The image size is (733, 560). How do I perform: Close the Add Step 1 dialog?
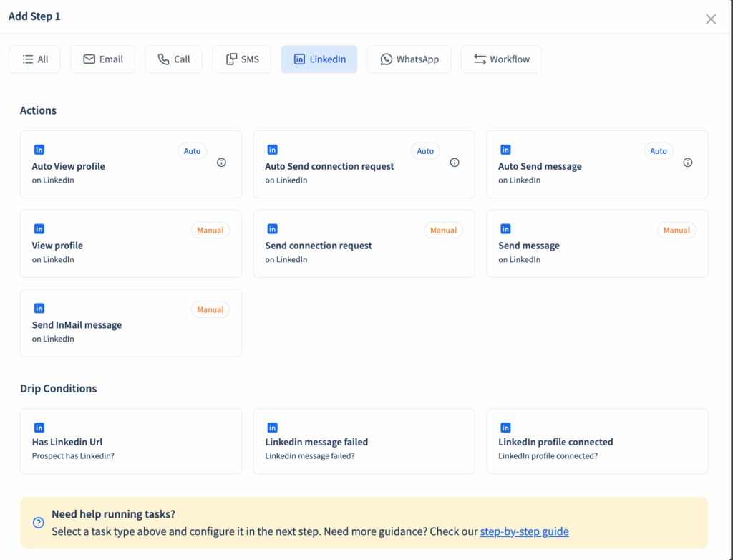(711, 19)
